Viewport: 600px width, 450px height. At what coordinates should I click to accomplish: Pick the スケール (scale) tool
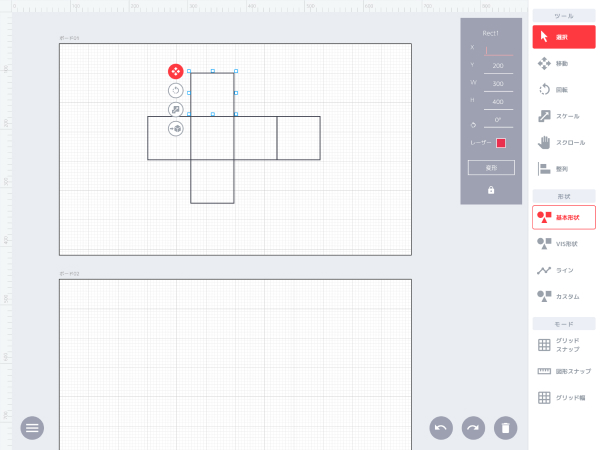(563, 116)
